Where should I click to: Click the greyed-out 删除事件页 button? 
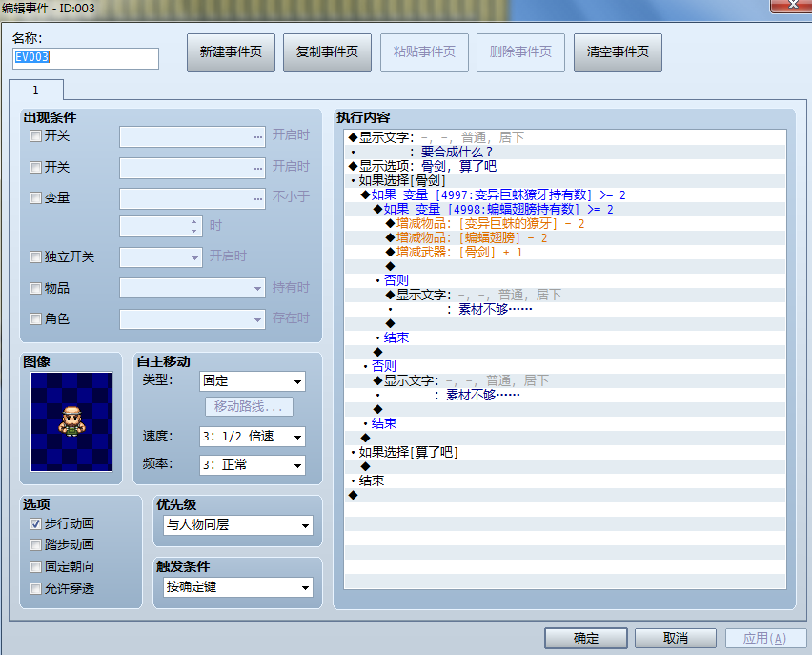tap(520, 51)
